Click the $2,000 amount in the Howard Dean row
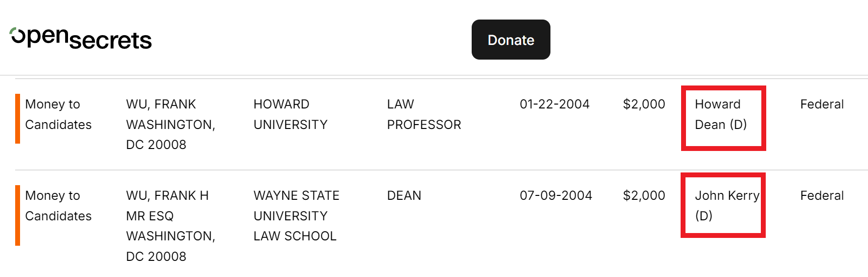Screen dimensions: 868x277 (644, 104)
